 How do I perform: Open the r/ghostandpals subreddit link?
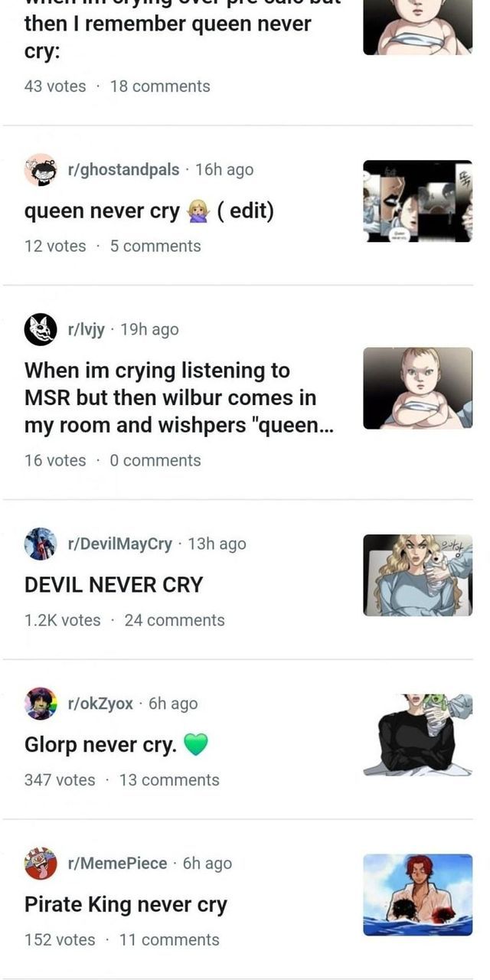click(123, 170)
